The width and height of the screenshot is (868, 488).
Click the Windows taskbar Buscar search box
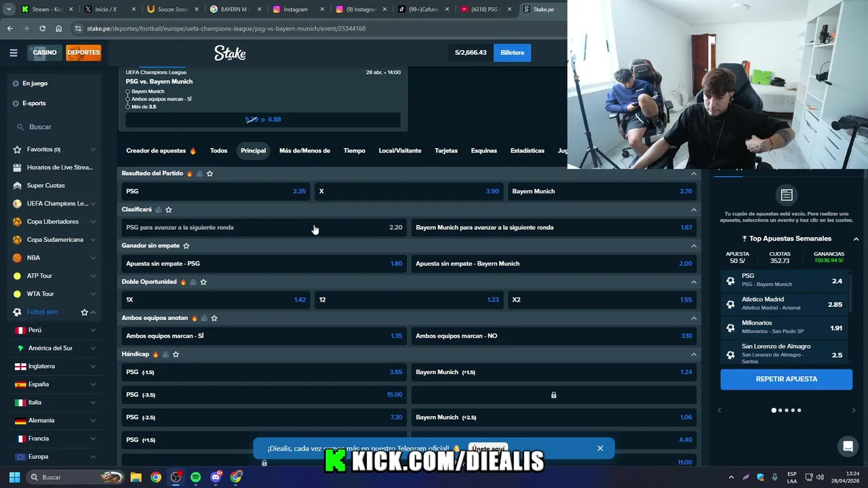[76, 477]
